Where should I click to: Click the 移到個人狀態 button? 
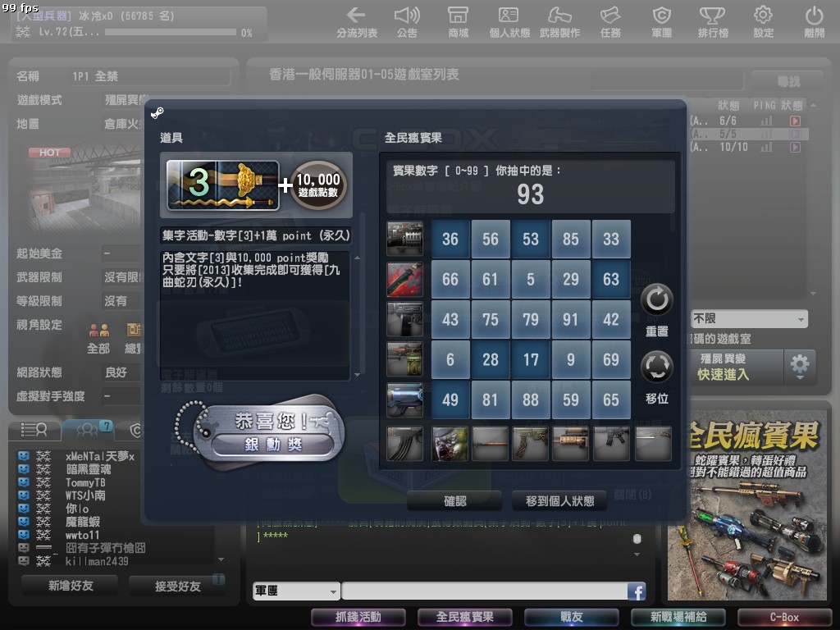(x=559, y=501)
